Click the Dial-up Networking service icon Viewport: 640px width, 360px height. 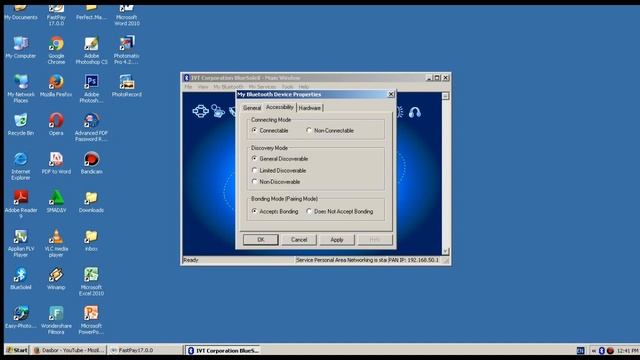pyautogui.click(x=218, y=111)
